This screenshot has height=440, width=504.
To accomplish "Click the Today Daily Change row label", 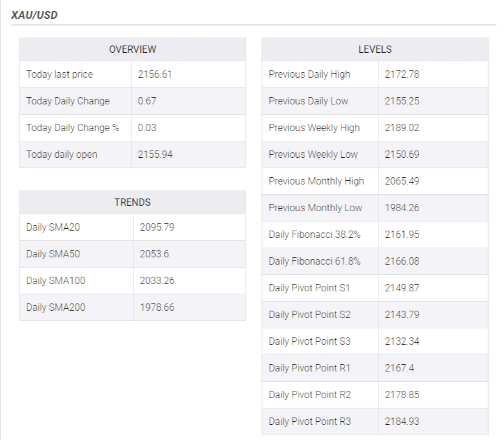I will [68, 101].
